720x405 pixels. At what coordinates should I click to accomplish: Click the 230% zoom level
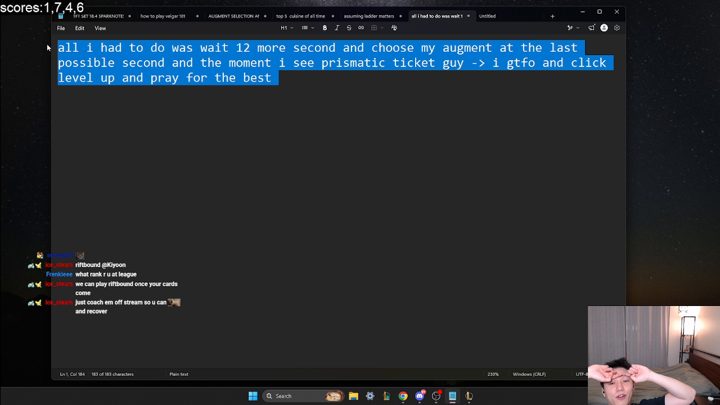[x=493, y=374]
